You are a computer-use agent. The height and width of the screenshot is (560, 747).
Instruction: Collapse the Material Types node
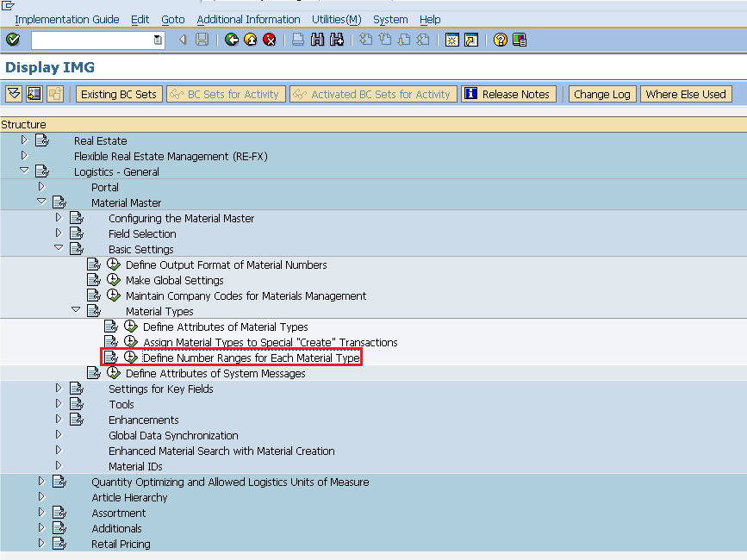pyautogui.click(x=76, y=310)
